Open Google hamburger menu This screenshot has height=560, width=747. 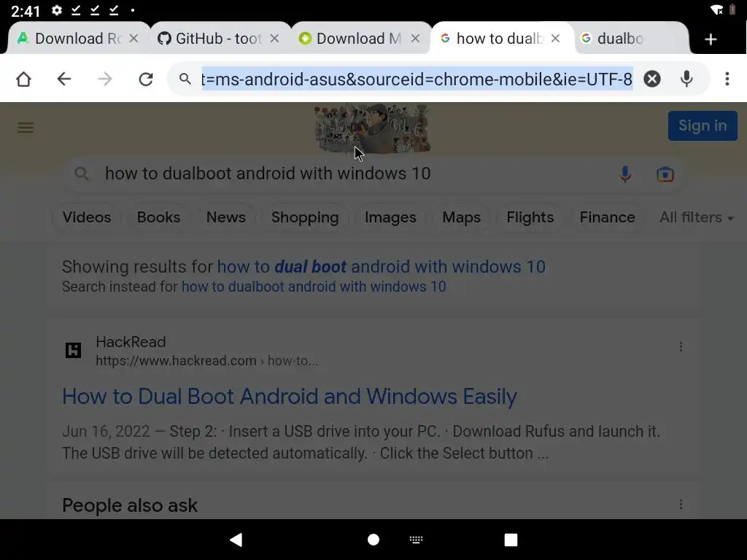coord(26,127)
